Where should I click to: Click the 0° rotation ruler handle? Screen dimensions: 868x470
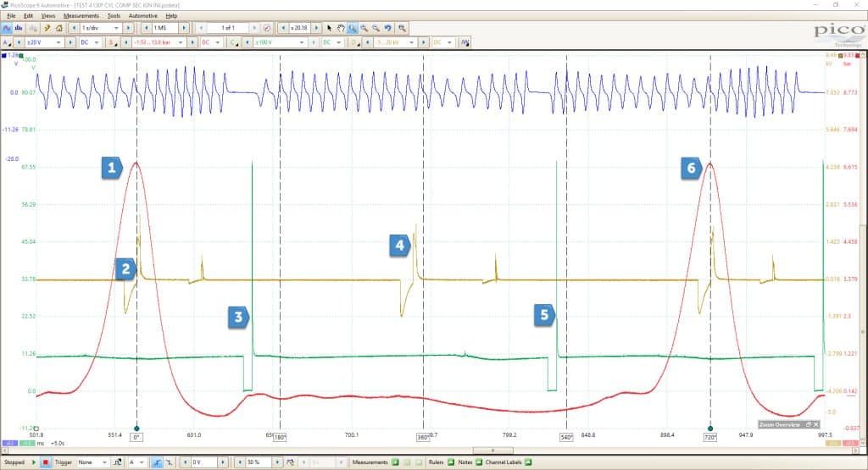pyautogui.click(x=136, y=428)
